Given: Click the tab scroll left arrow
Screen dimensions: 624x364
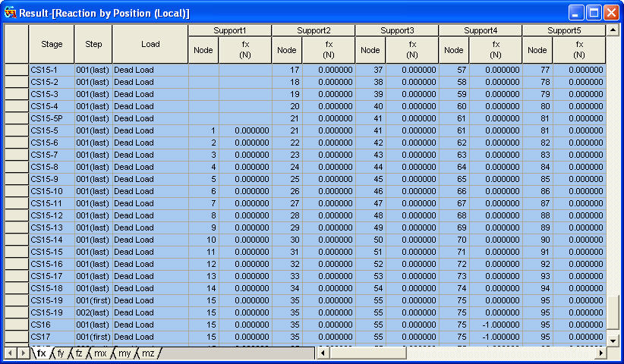Looking at the screenshot, I should pos(10,353).
